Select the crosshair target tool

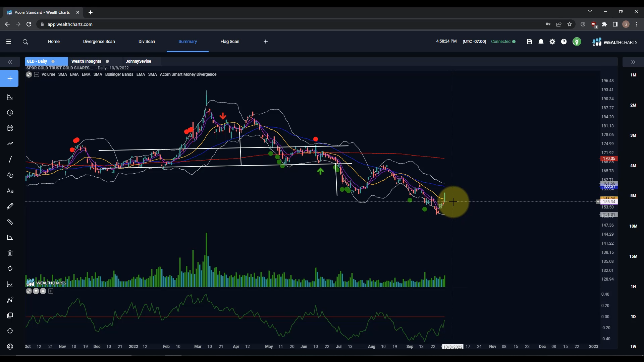click(x=10, y=331)
